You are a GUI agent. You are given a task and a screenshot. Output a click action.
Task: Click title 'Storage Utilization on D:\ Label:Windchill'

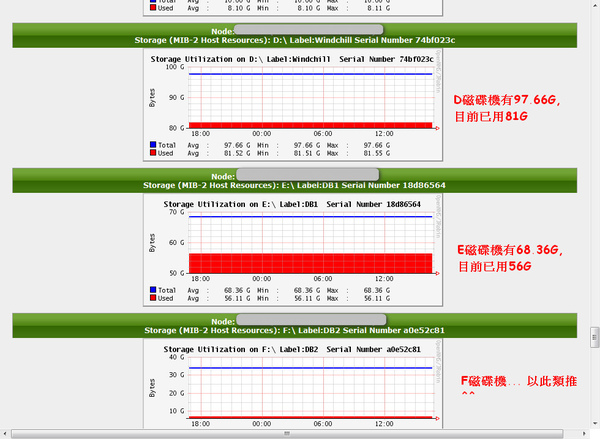[292, 59]
